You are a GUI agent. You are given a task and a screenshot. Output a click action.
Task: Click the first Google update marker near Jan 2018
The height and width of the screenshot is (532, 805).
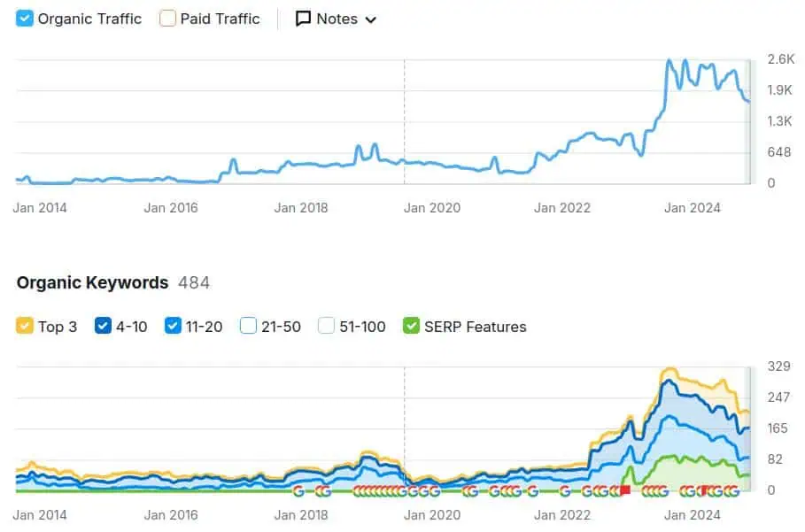pos(299,491)
